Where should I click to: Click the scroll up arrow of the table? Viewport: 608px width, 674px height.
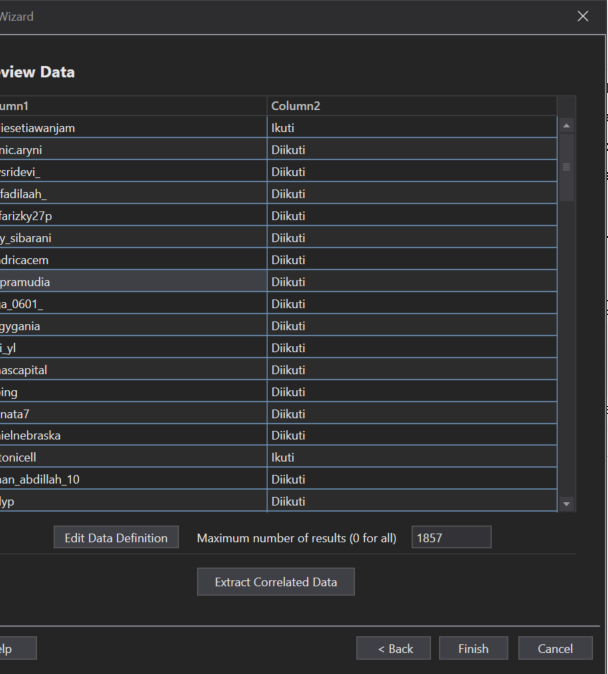click(x=566, y=126)
